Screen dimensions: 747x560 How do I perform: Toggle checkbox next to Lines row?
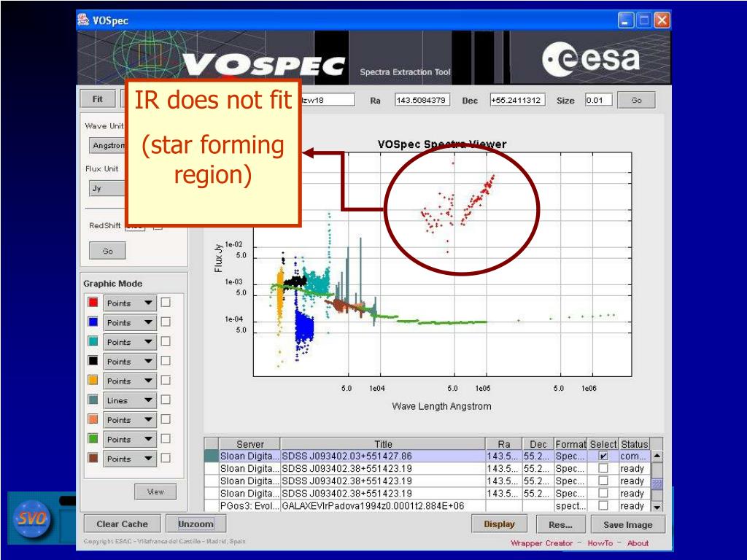coord(166,400)
